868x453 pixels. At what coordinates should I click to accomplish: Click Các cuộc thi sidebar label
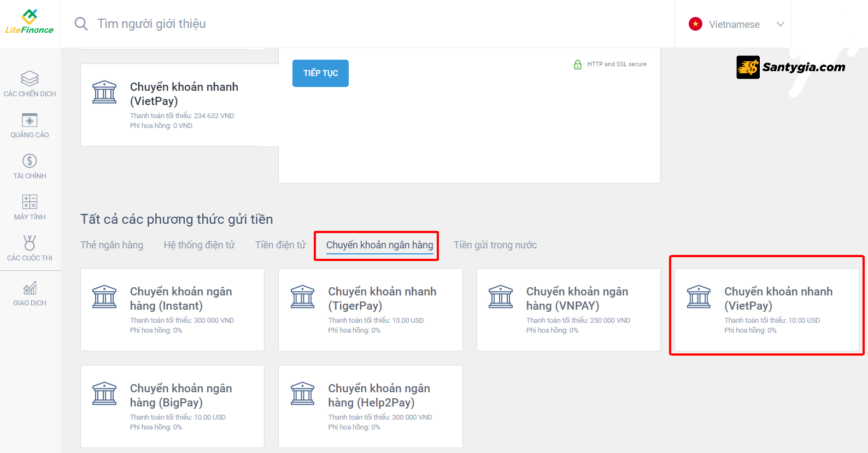tap(30, 258)
